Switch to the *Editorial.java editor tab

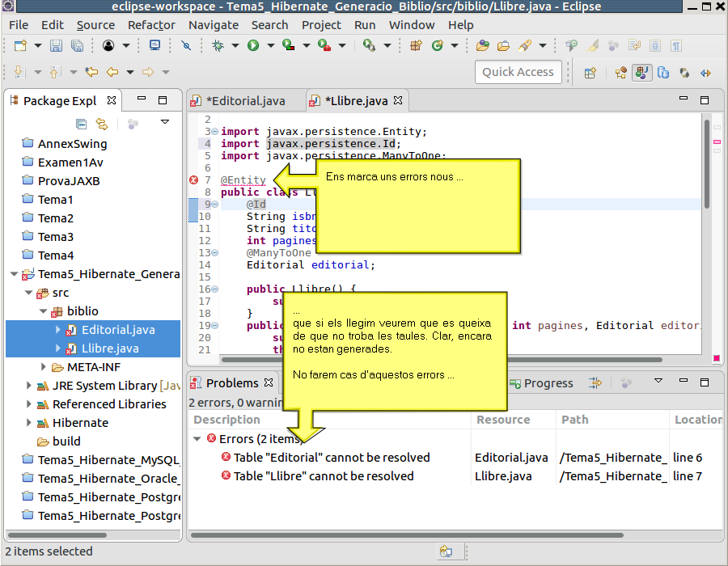tap(245, 101)
